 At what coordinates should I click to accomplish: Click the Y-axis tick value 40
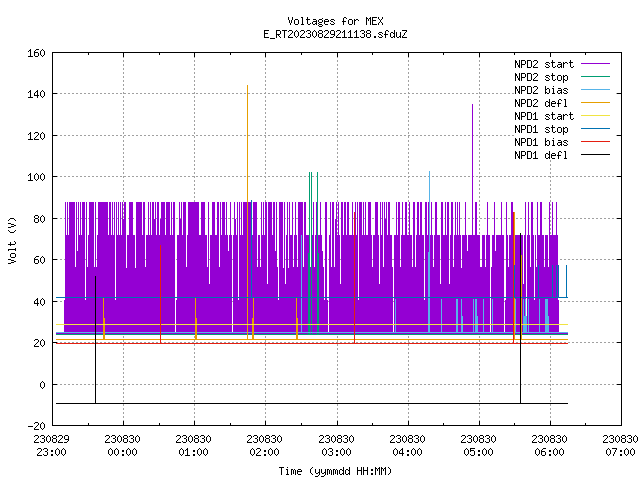point(39,302)
